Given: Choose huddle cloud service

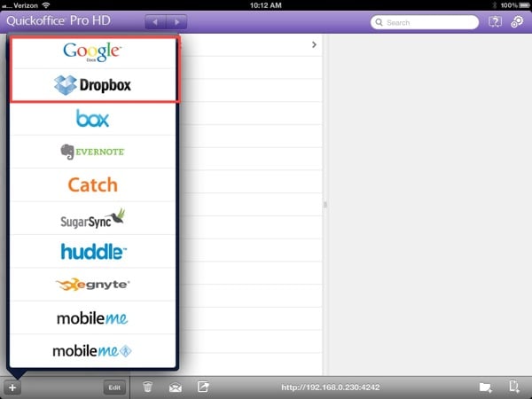Looking at the screenshot, I should pos(92,252).
